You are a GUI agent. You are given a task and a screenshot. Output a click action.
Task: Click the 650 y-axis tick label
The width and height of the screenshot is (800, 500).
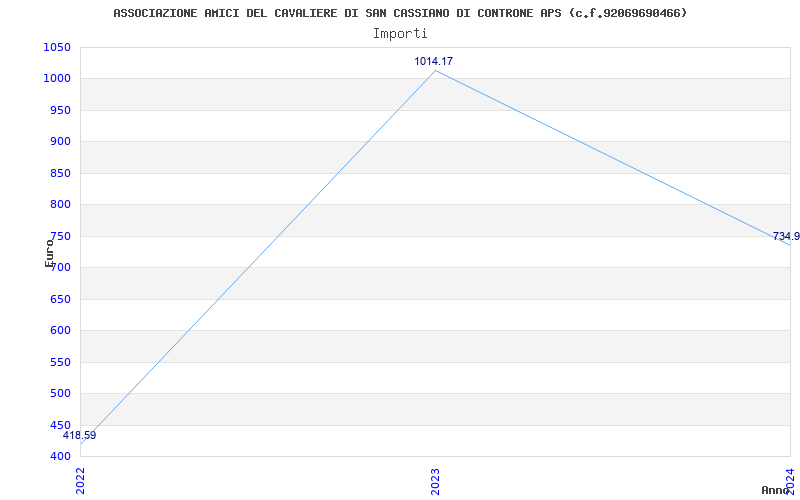point(60,299)
